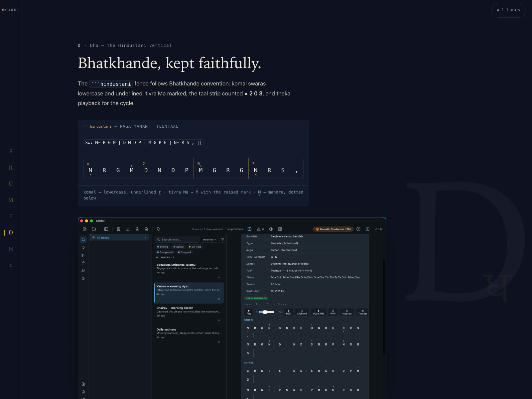
Task: Jump to section S in left rail
Action: (x=11, y=152)
